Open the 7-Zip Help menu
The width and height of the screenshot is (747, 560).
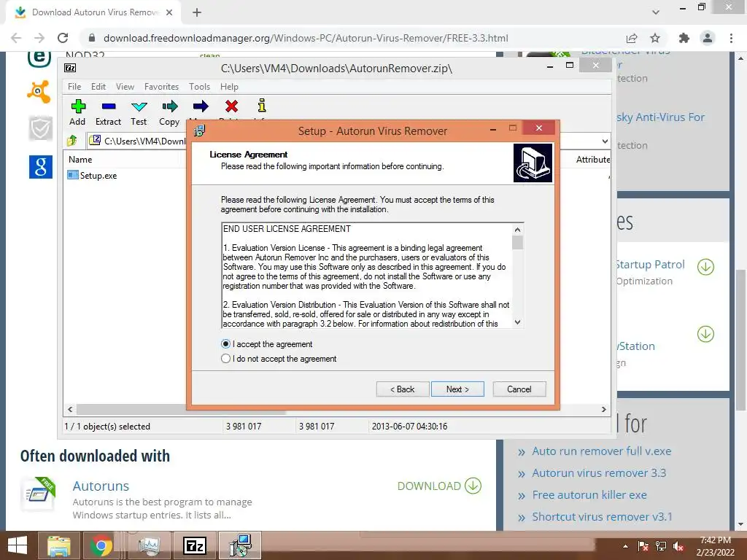(229, 87)
